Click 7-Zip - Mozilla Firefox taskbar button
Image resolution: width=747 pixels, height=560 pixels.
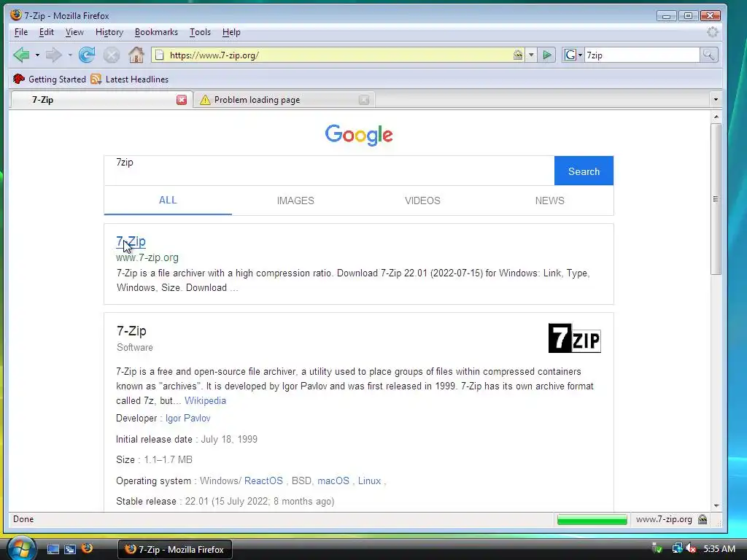tap(175, 550)
